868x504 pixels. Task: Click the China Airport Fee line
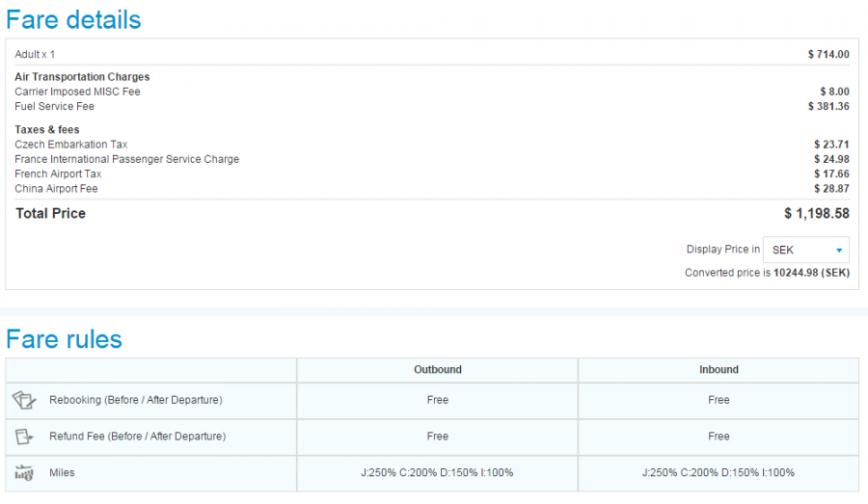(56, 189)
